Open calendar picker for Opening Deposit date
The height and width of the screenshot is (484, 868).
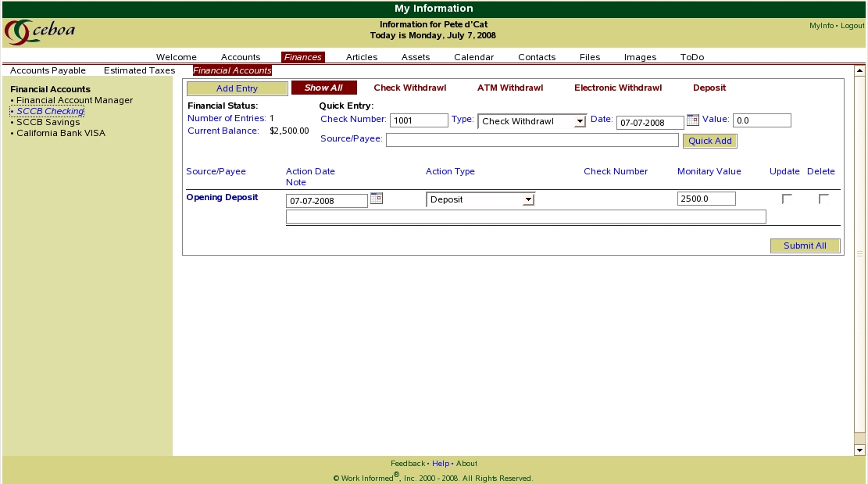click(x=376, y=199)
